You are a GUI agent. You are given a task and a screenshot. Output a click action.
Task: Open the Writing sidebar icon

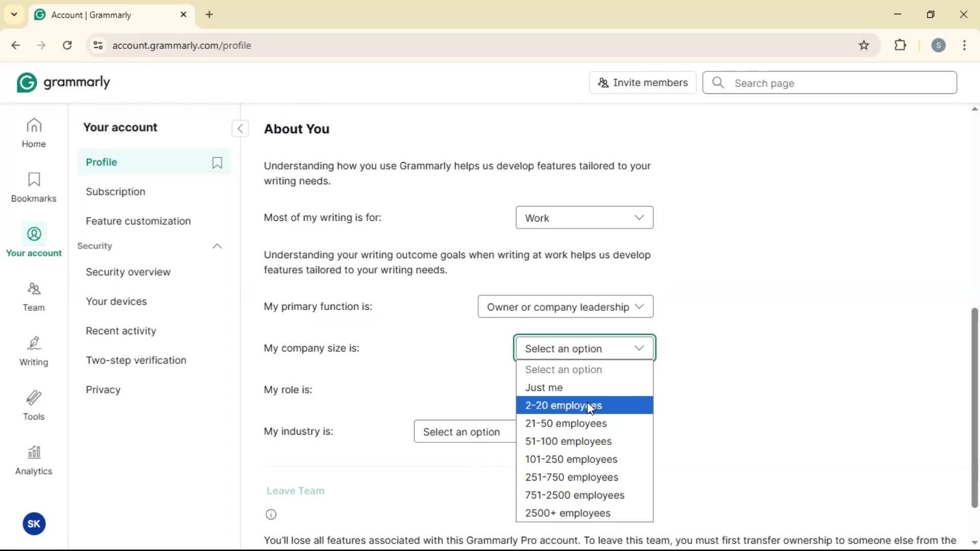pyautogui.click(x=34, y=351)
